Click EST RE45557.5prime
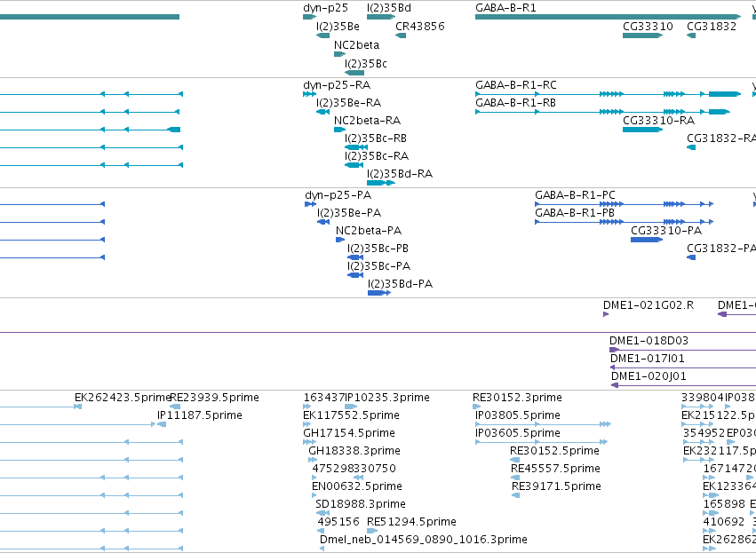756x553 pixels. click(555, 469)
